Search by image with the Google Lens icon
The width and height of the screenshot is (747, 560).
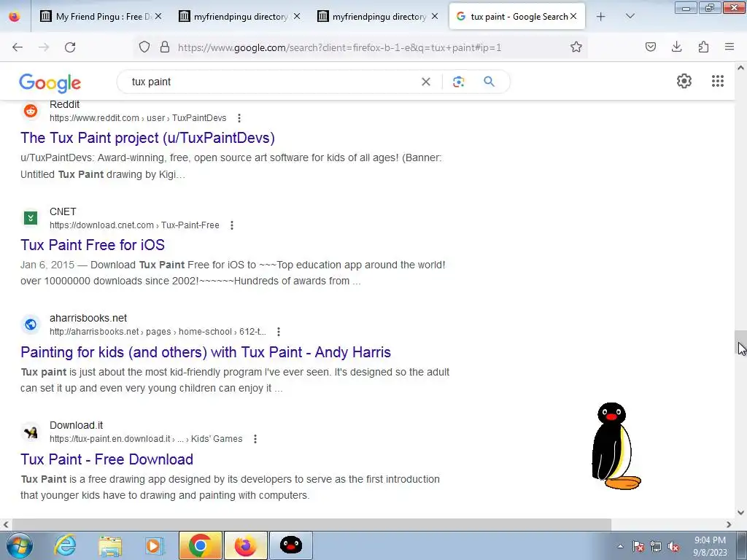point(458,82)
